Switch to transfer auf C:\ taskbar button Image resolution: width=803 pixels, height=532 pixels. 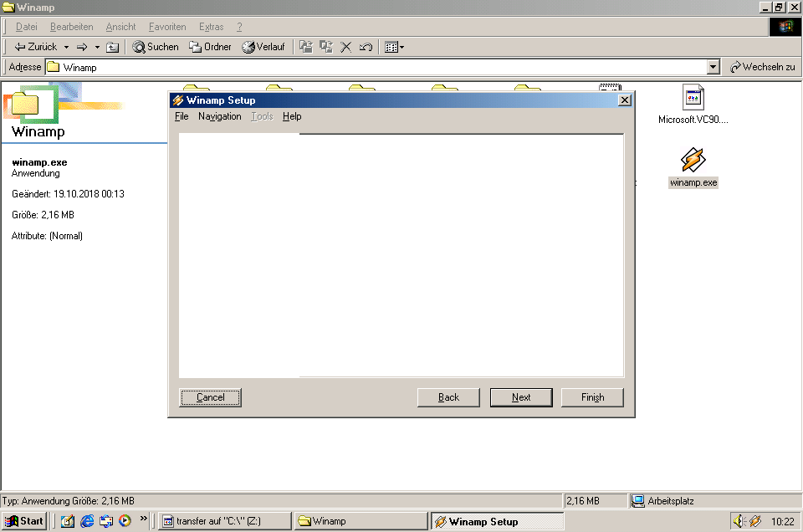coord(225,521)
